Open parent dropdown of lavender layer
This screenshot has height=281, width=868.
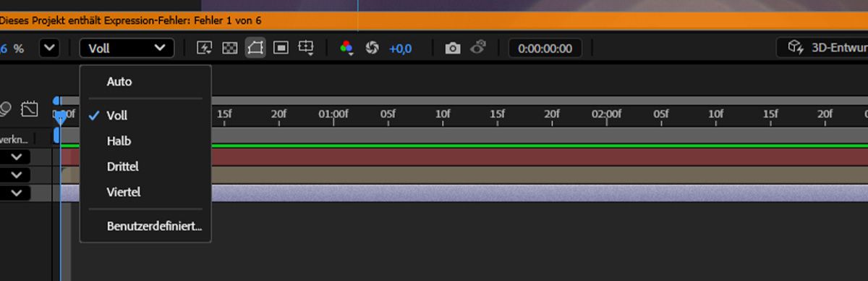(x=16, y=193)
